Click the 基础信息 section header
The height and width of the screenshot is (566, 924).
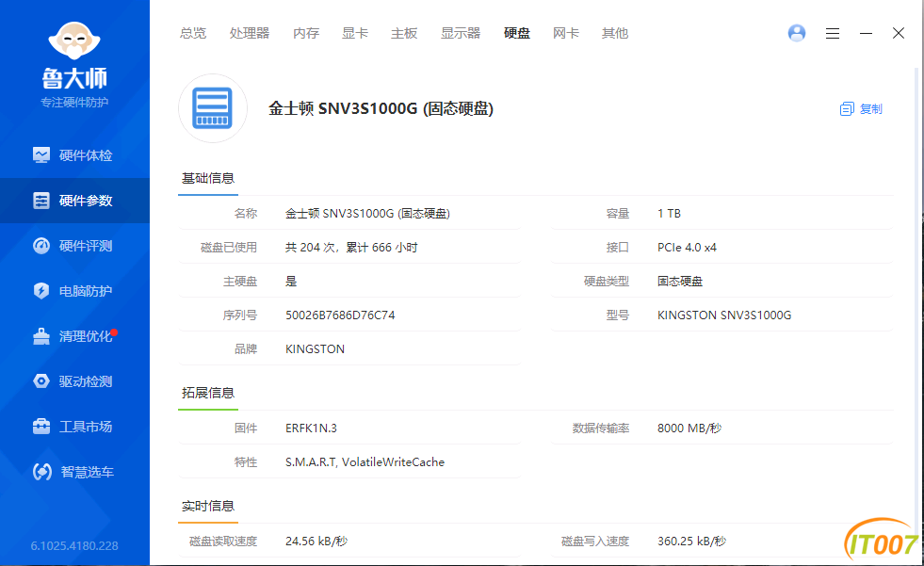208,178
